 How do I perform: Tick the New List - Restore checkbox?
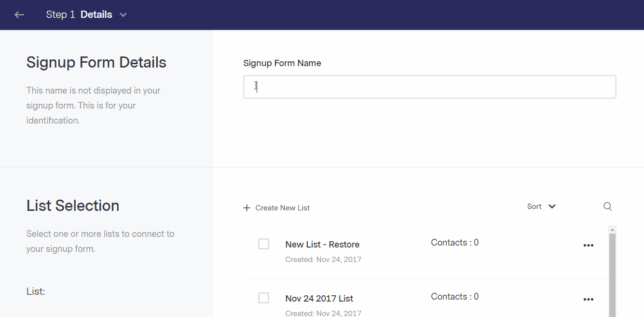click(263, 244)
